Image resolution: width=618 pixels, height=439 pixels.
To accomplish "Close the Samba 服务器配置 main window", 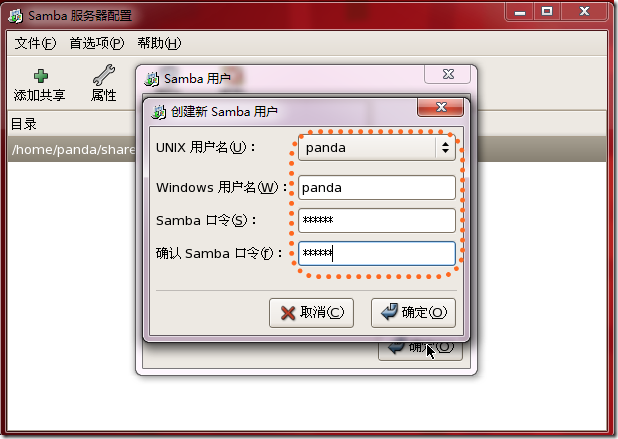I will (584, 11).
